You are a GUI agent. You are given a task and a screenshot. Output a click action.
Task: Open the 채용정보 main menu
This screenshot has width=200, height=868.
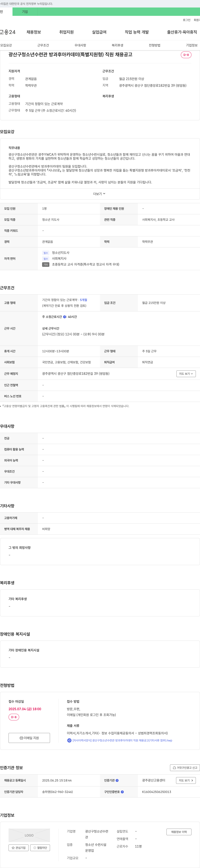tap(34, 32)
